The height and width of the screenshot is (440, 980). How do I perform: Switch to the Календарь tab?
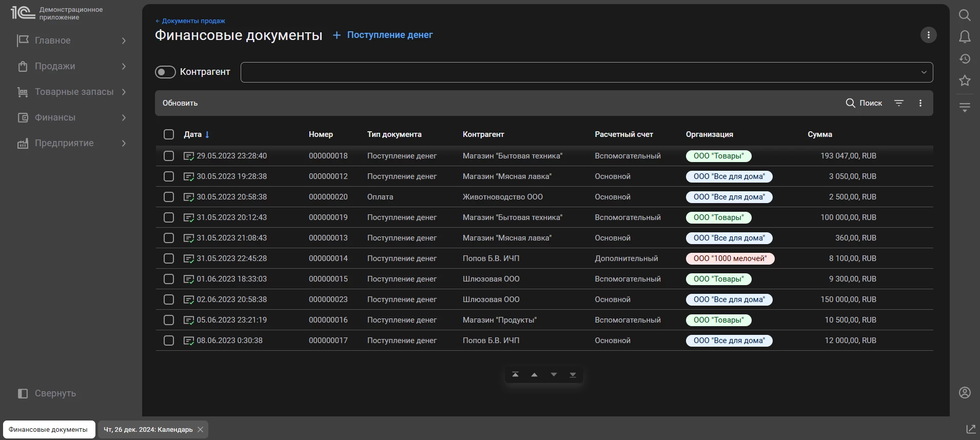point(148,430)
